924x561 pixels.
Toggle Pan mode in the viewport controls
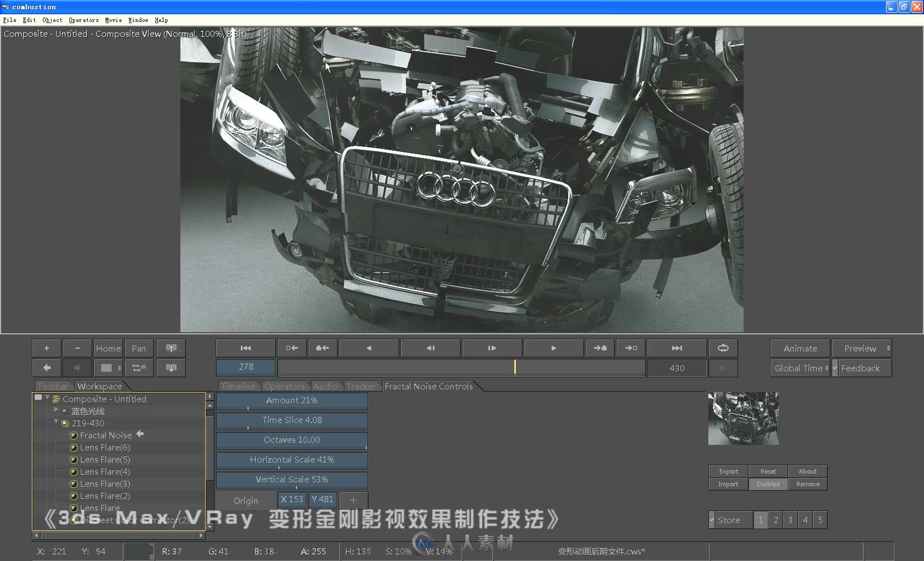(139, 348)
